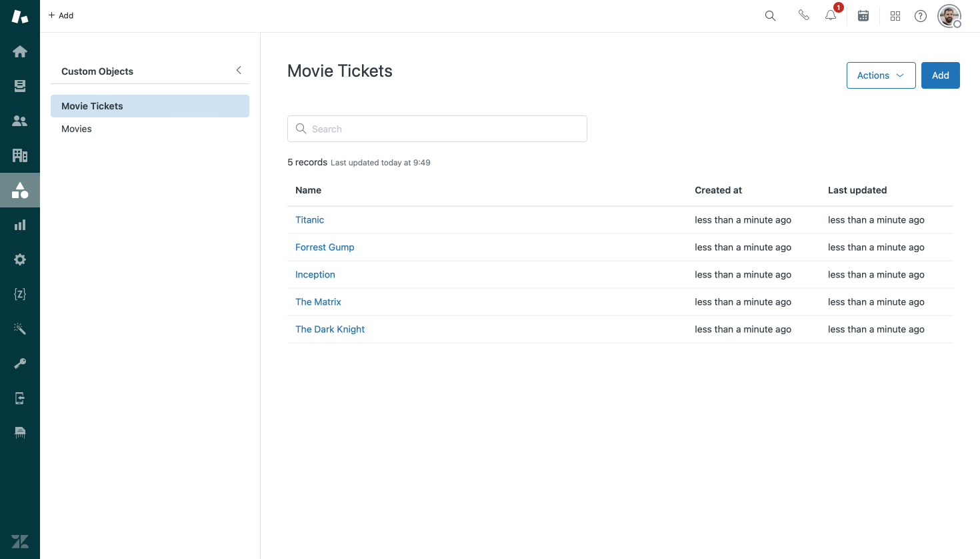Open The Dark Knight record
The height and width of the screenshot is (559, 980).
tap(330, 330)
